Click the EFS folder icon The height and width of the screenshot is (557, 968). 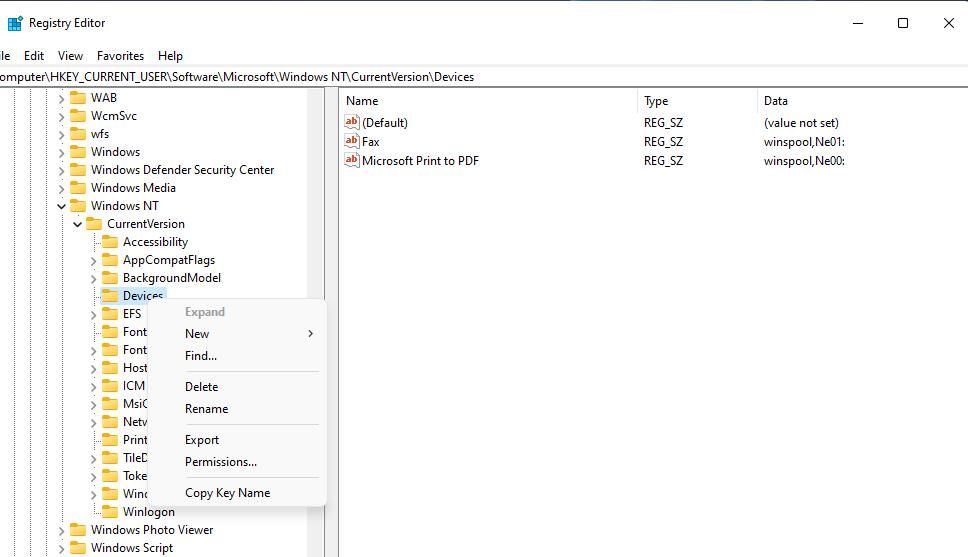pyautogui.click(x=110, y=313)
